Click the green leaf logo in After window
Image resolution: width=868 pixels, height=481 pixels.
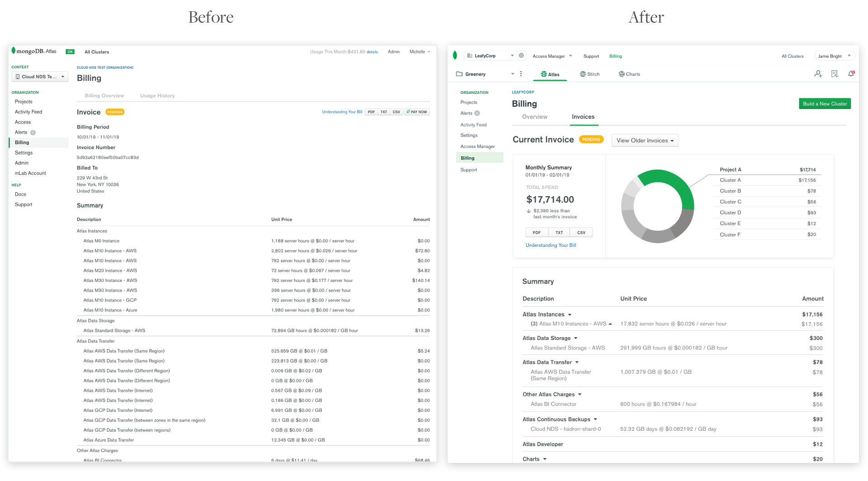(x=455, y=55)
